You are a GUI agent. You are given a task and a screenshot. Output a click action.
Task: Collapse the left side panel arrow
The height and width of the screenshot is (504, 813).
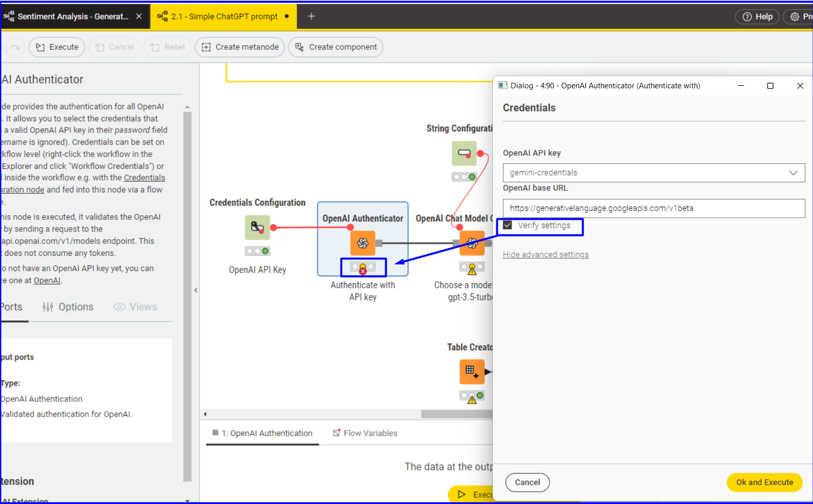[196, 290]
